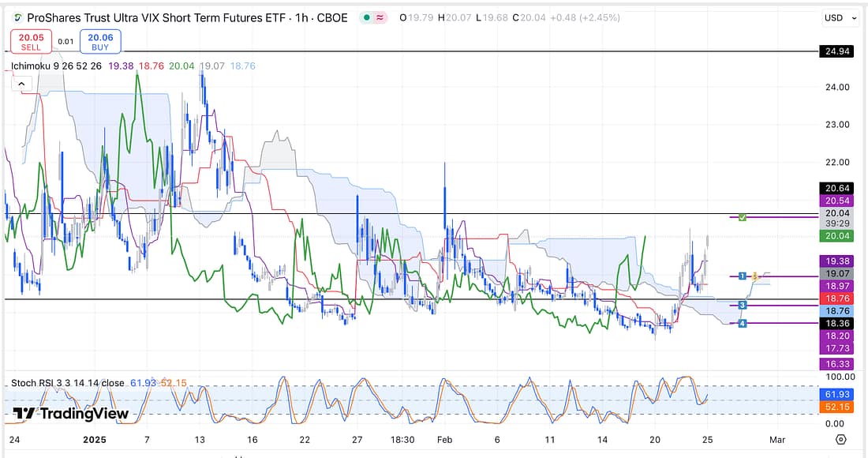Open chart settings gear in bottom-right corner
868x458 pixels.
tap(840, 440)
